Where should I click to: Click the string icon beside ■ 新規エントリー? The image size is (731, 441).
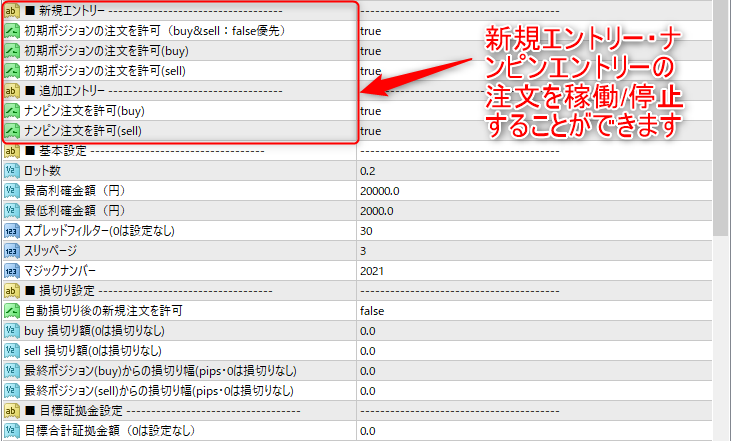pos(12,11)
